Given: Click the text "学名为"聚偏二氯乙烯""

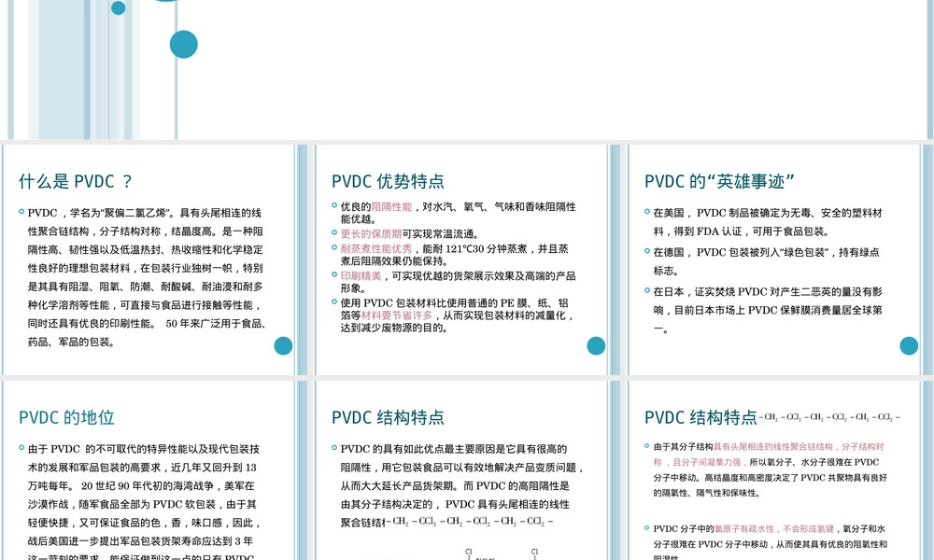Looking at the screenshot, I should (122, 213).
